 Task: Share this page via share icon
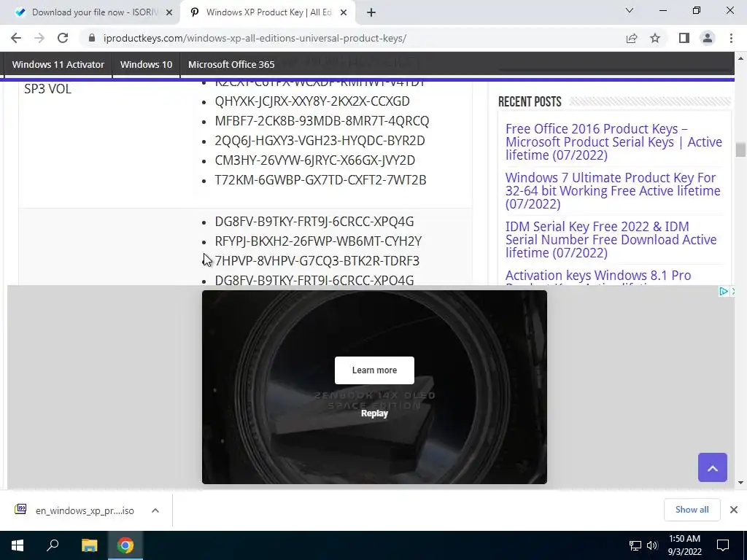pos(632,38)
